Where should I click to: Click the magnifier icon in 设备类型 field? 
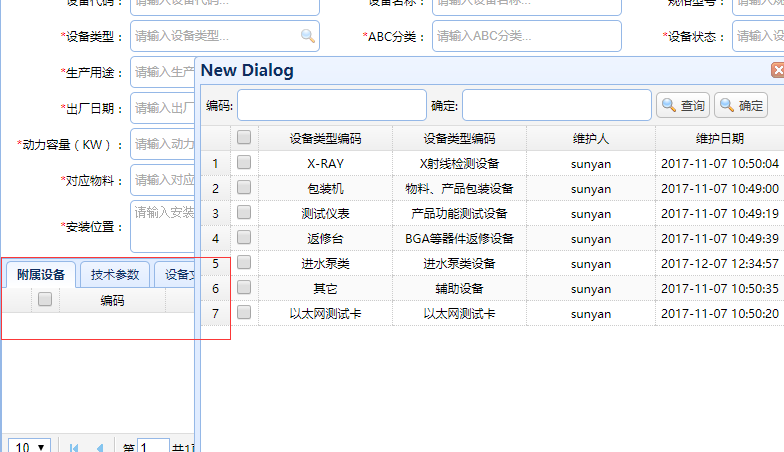point(307,36)
